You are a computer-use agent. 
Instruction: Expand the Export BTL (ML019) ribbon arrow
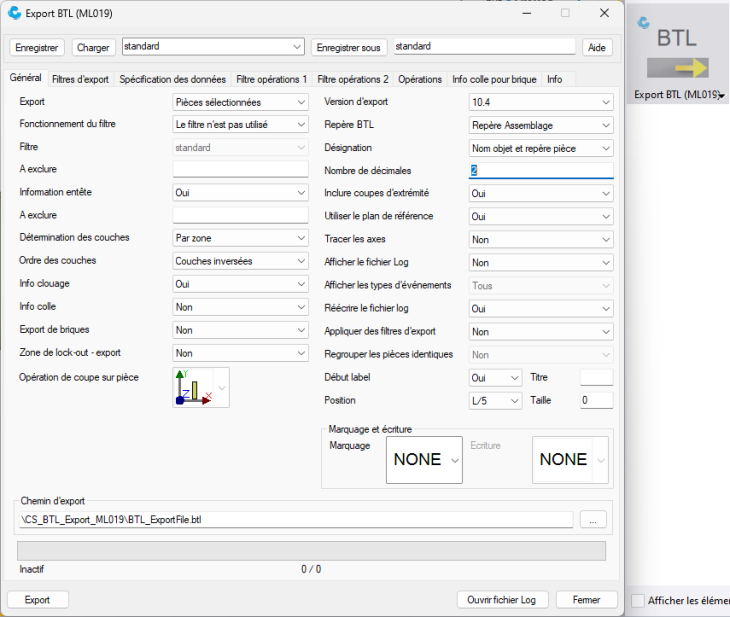tap(722, 96)
